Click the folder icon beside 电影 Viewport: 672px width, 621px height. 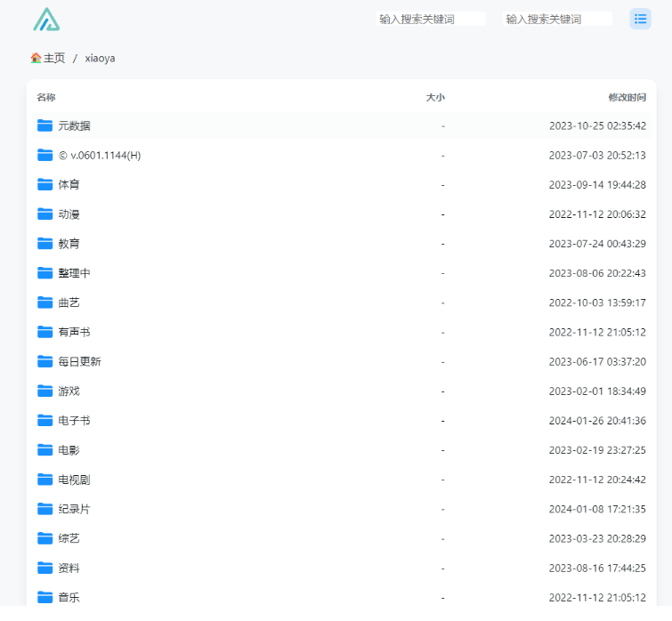[x=45, y=450]
